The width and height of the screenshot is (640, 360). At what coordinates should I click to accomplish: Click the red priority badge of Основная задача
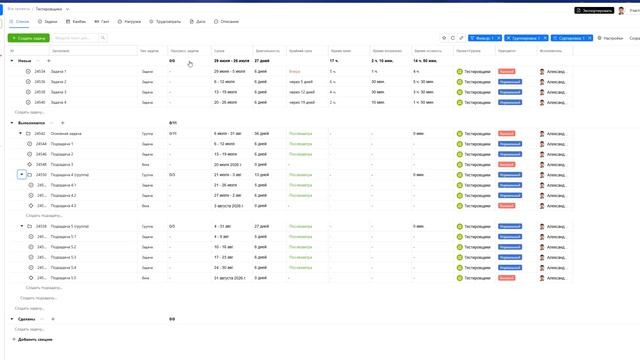(x=507, y=133)
